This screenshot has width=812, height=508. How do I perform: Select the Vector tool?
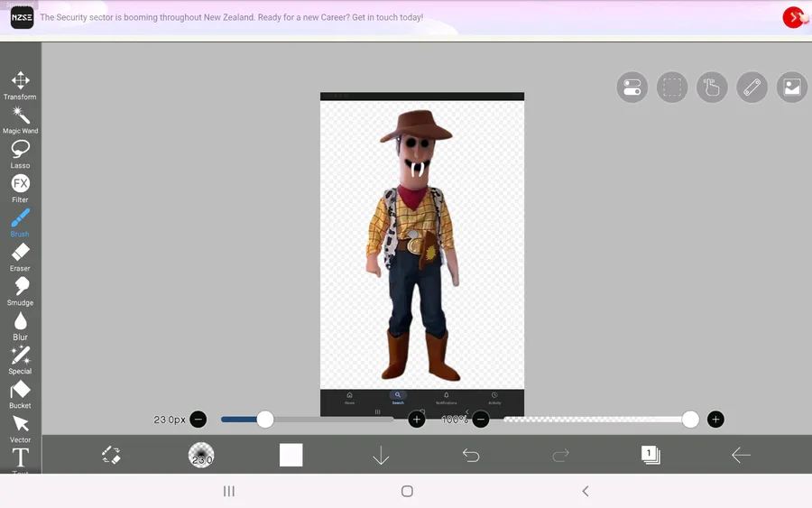[20, 429]
